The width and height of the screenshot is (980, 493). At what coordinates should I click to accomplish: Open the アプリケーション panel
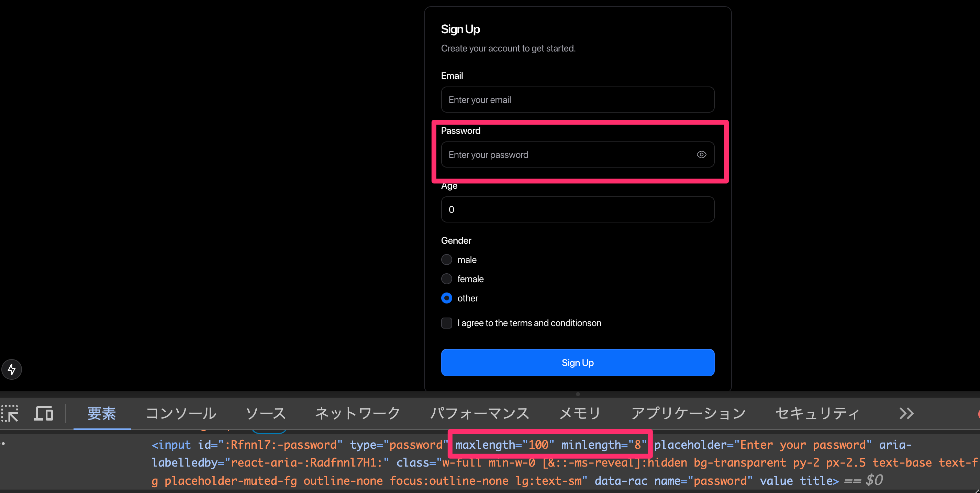click(689, 413)
